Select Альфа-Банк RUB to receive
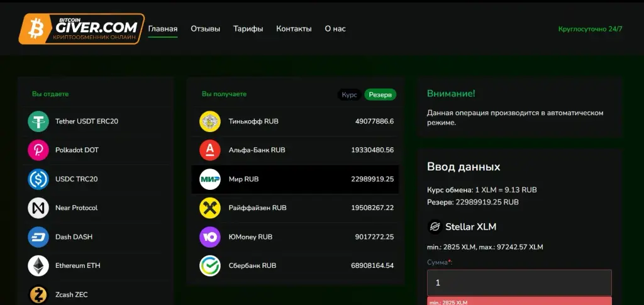644x305 pixels. [x=296, y=150]
